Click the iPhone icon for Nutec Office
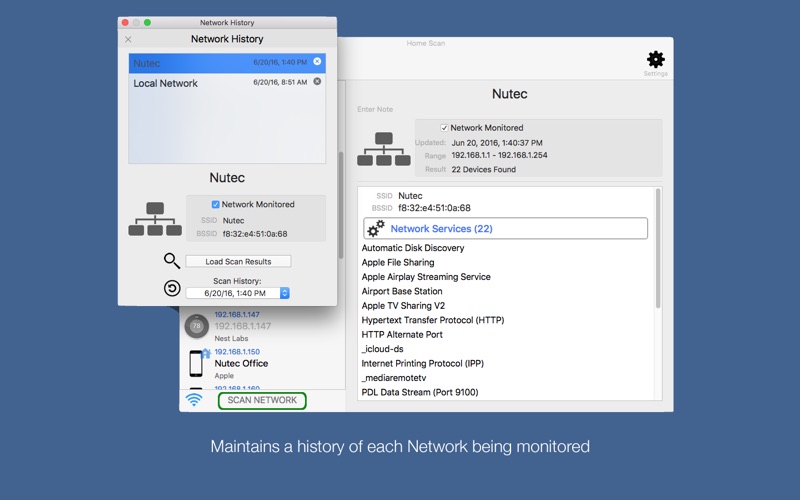 196,363
